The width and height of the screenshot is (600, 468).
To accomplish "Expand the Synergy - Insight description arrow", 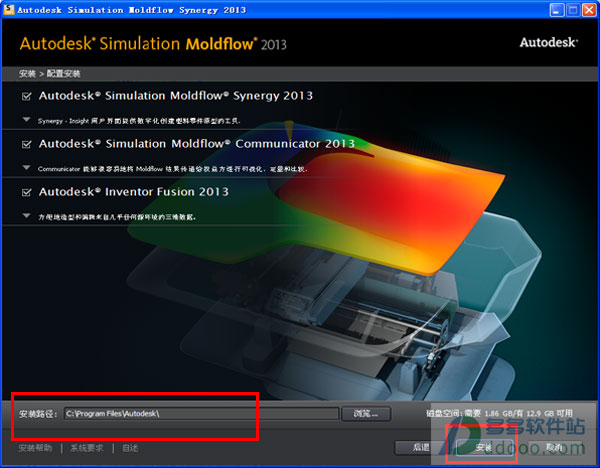I will [x=26, y=120].
